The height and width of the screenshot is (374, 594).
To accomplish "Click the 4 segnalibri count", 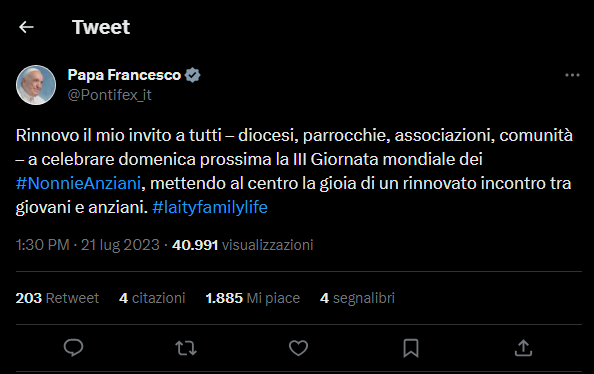I will tap(357, 298).
